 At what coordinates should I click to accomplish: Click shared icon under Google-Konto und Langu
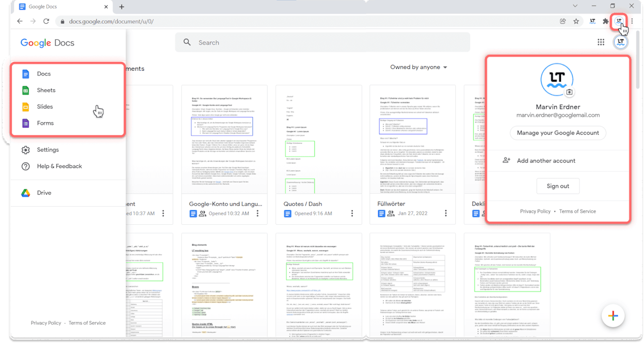[203, 213]
